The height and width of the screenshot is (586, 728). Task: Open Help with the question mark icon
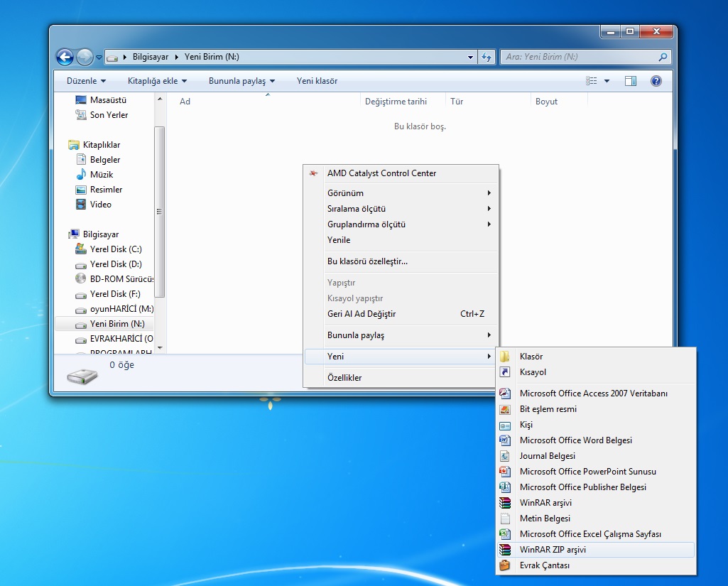(656, 81)
